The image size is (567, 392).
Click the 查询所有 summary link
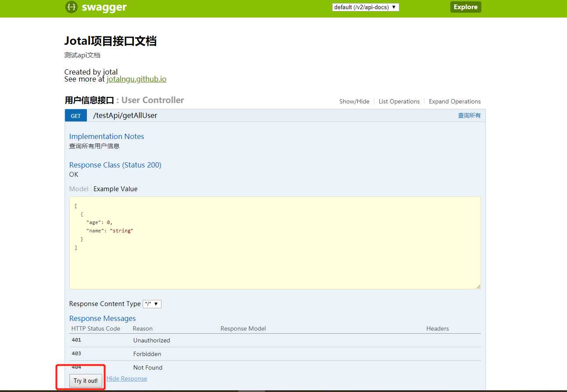pyautogui.click(x=469, y=115)
